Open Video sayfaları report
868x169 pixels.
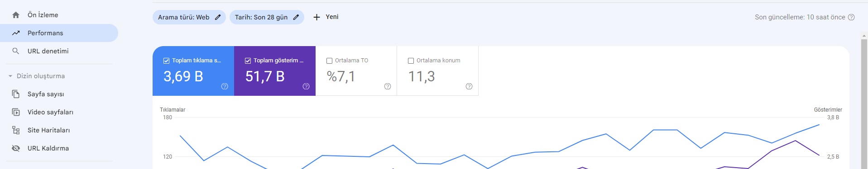point(59,112)
